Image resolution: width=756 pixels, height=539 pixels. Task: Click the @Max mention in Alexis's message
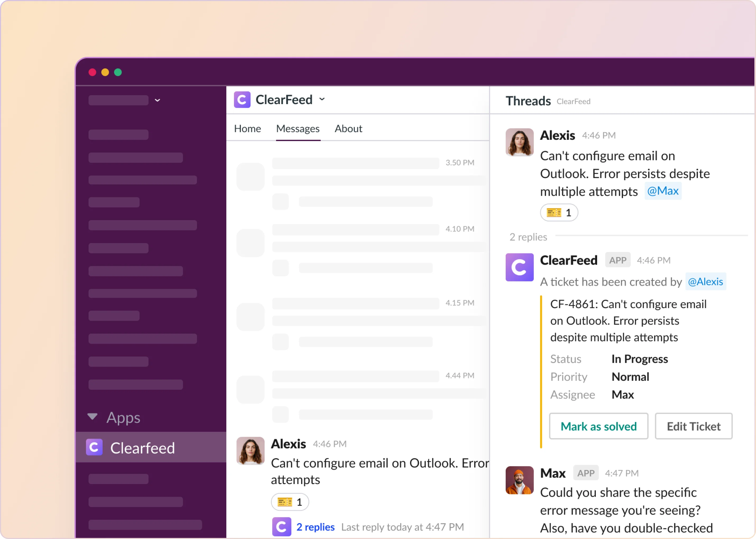click(663, 191)
